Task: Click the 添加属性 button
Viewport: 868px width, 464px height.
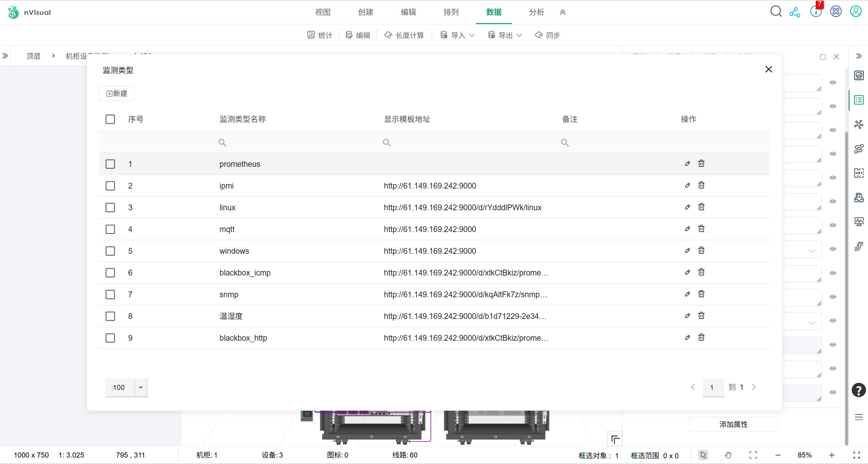Action: click(733, 424)
